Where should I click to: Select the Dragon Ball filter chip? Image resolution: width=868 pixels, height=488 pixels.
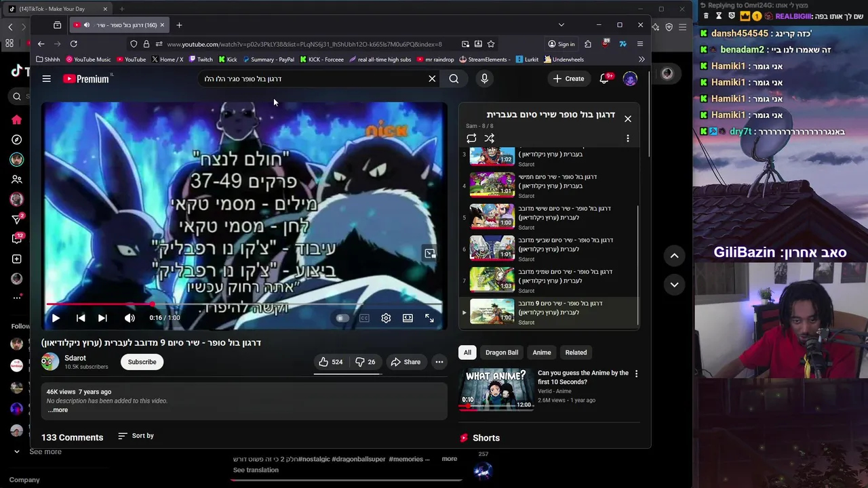click(502, 352)
